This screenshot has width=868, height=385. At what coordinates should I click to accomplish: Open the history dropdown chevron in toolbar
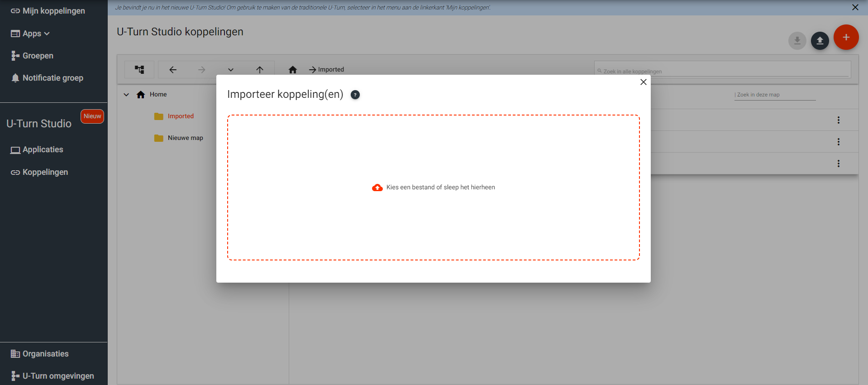(x=231, y=70)
